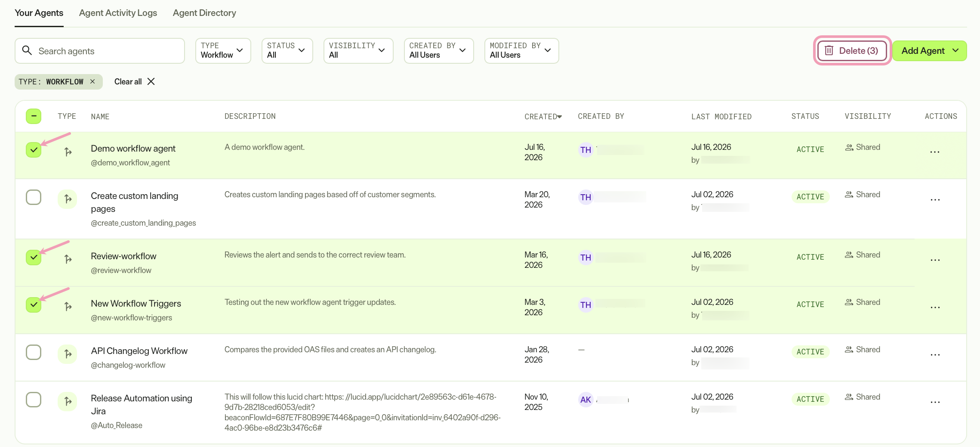Focus the Search agents input field
This screenshot has width=980, height=447.
100,51
